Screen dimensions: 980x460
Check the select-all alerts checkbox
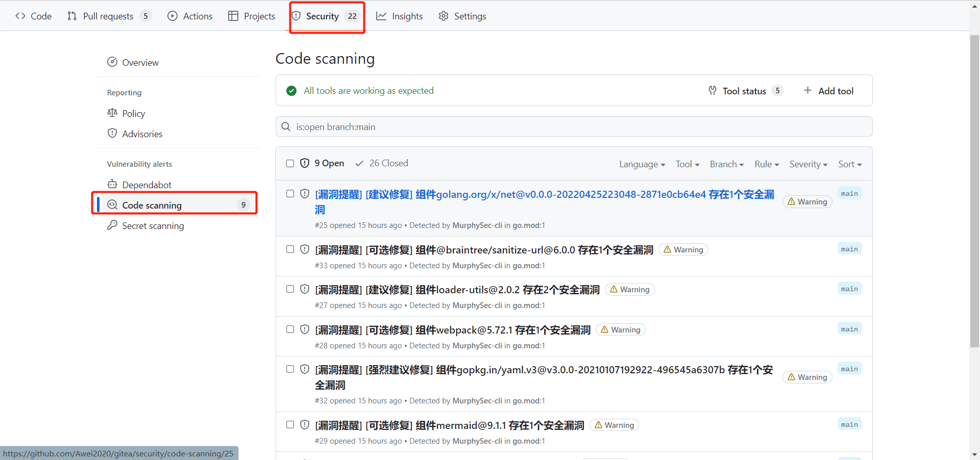(x=290, y=163)
